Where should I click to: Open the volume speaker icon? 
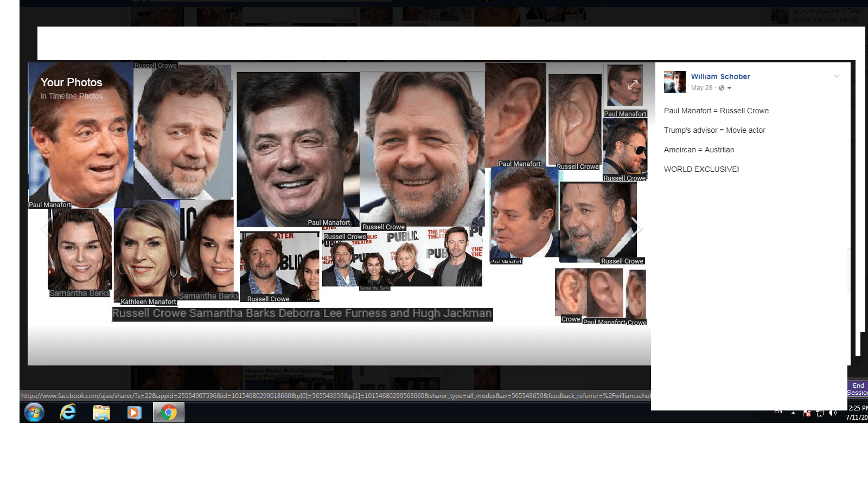(833, 413)
